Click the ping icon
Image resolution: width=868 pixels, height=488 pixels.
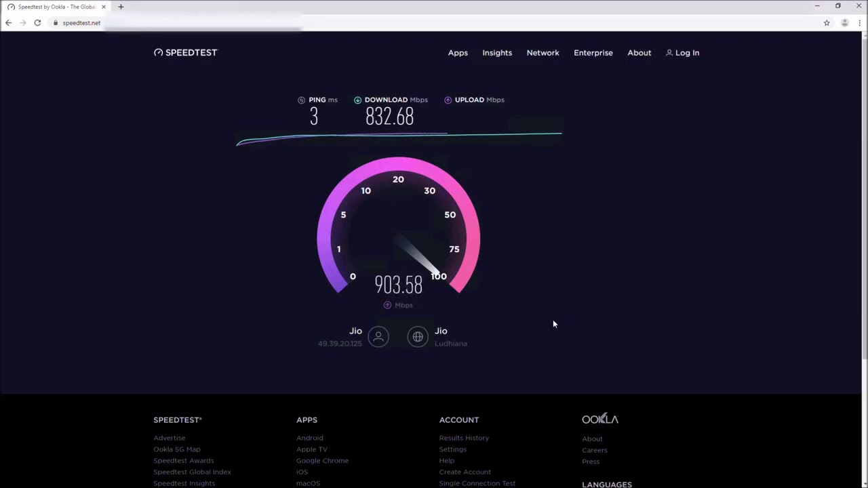(301, 100)
